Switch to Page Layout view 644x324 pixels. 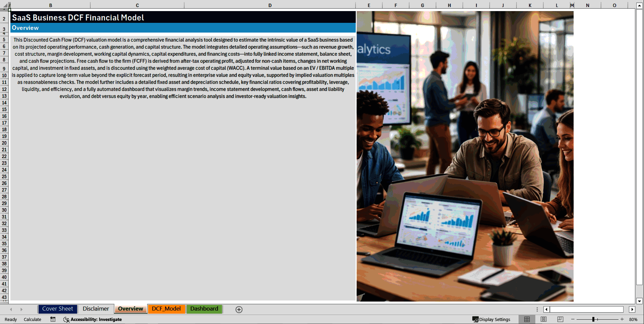click(543, 319)
